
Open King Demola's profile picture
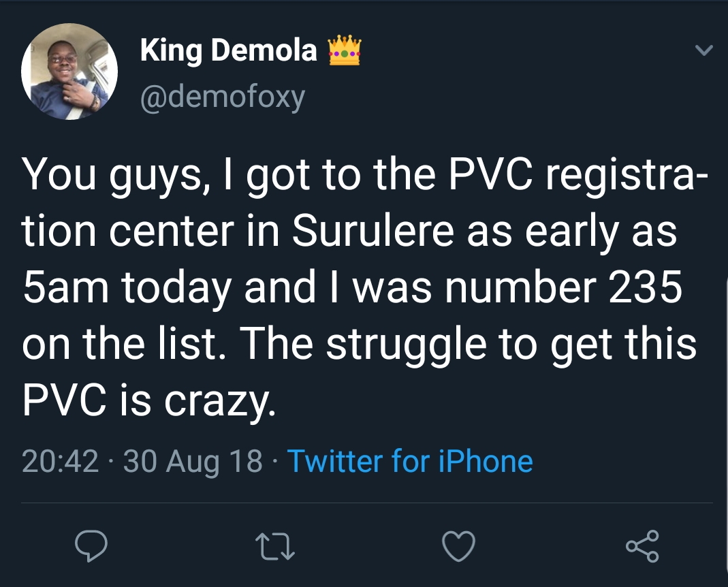(69, 73)
